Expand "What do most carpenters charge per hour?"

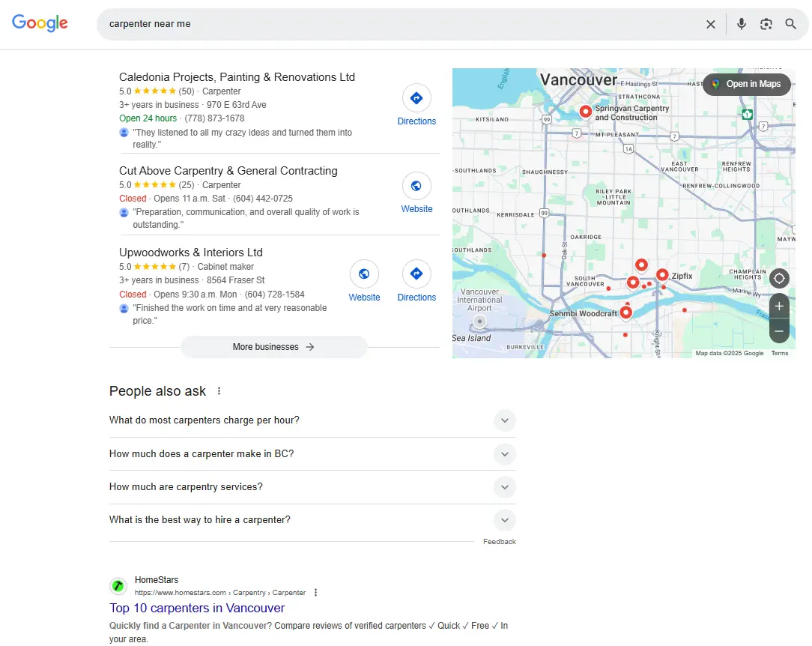click(x=505, y=420)
